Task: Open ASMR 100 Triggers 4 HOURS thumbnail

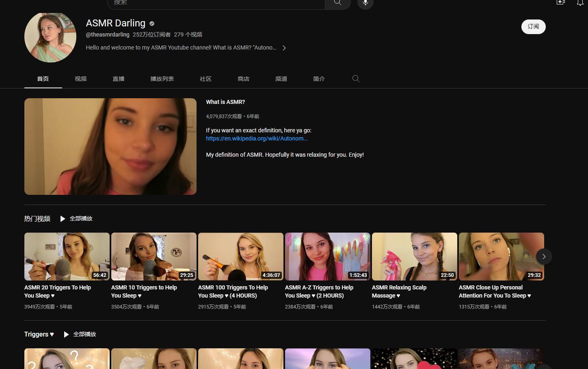Action: (x=241, y=257)
